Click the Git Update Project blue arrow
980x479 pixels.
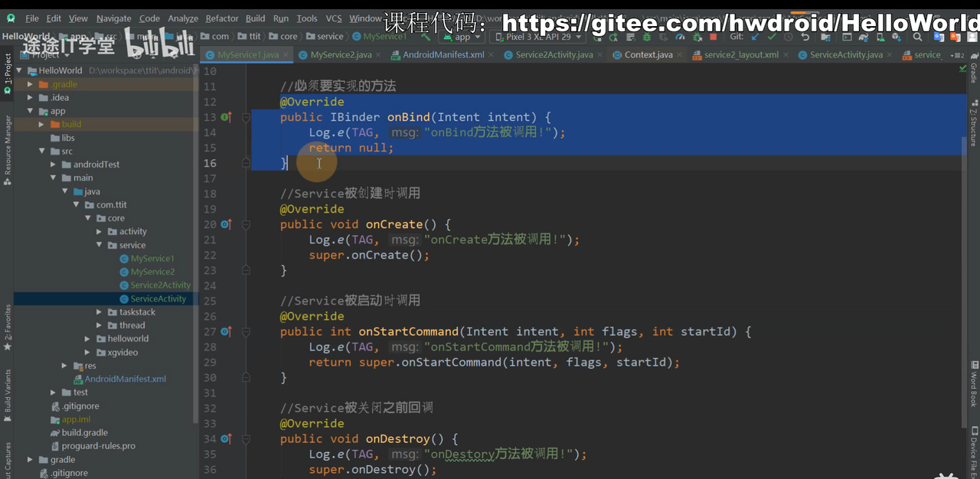tap(755, 36)
